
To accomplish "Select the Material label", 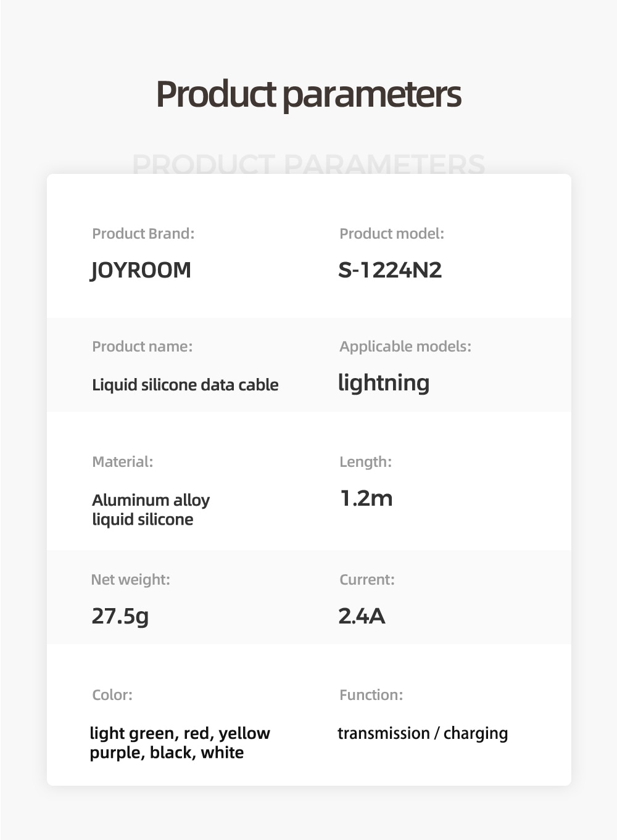I will click(x=123, y=462).
